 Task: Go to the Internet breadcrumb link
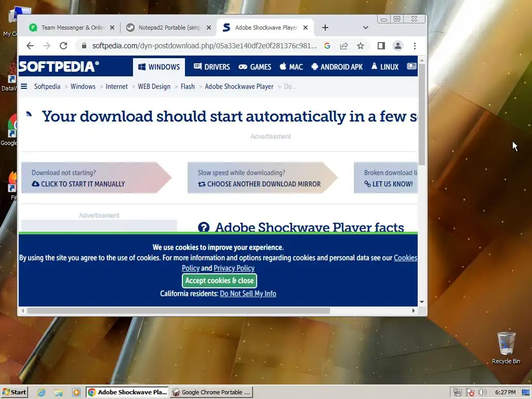117,87
